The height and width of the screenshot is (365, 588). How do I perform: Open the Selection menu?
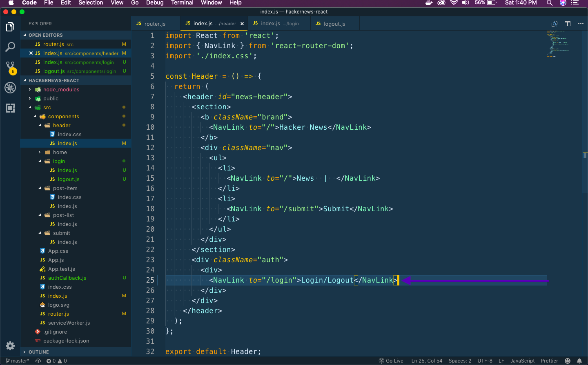91,3
